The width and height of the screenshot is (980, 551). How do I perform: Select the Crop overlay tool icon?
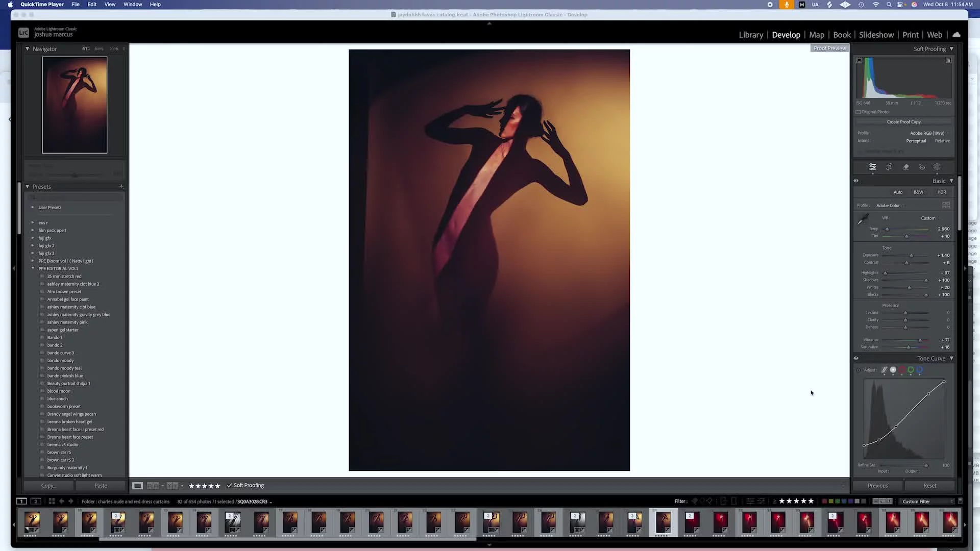(889, 167)
